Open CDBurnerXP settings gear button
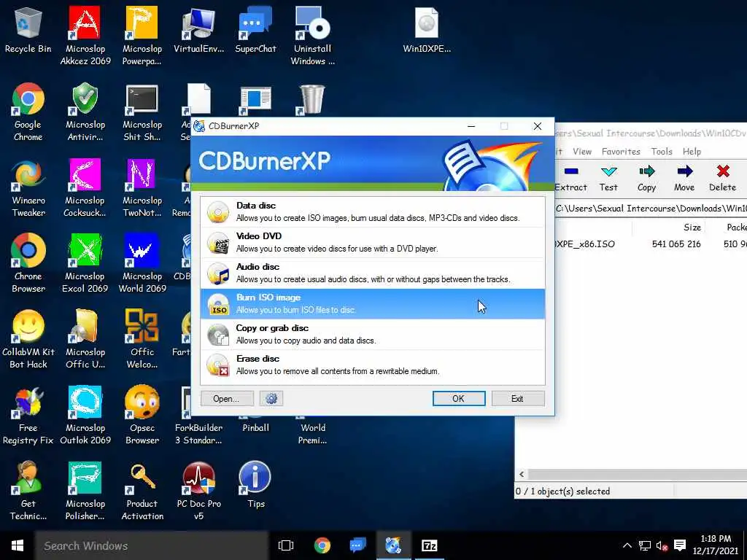 pos(271,399)
